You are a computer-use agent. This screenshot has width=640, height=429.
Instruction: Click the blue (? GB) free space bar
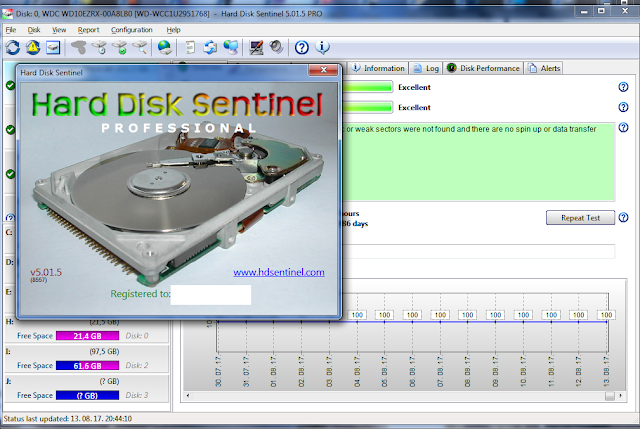(87, 396)
